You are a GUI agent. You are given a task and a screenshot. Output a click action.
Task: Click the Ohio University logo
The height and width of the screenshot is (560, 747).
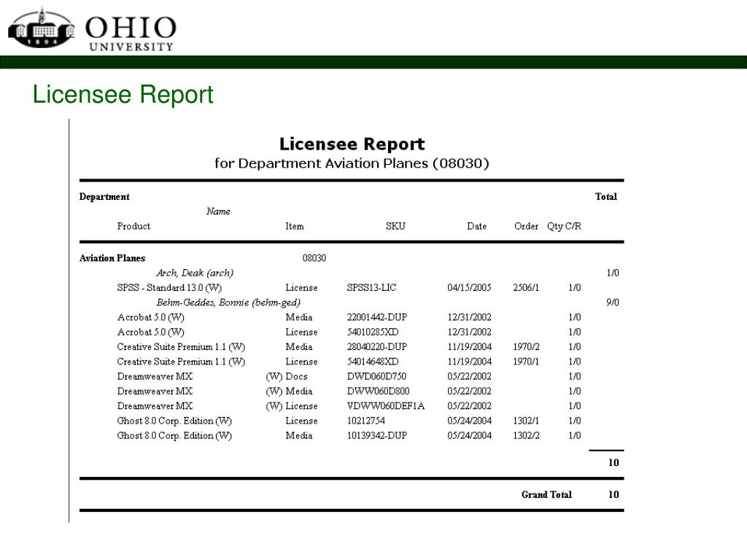pyautogui.click(x=93, y=28)
